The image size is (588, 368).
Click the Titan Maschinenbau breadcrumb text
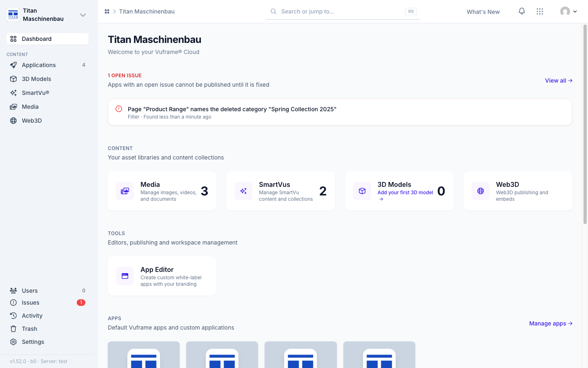pyautogui.click(x=147, y=11)
